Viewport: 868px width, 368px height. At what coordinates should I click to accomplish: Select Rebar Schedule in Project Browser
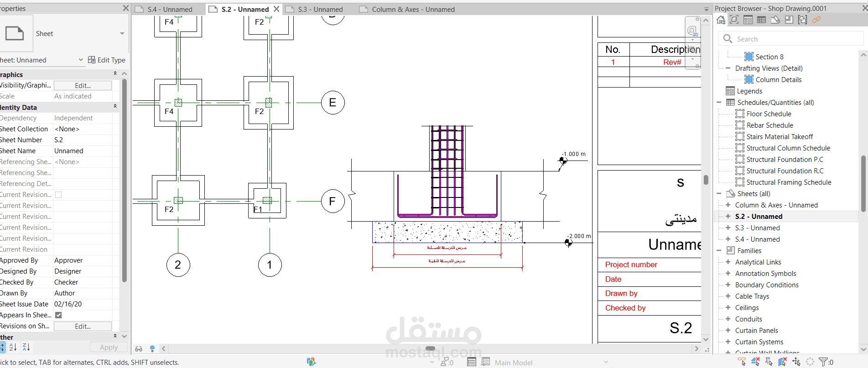click(x=769, y=125)
